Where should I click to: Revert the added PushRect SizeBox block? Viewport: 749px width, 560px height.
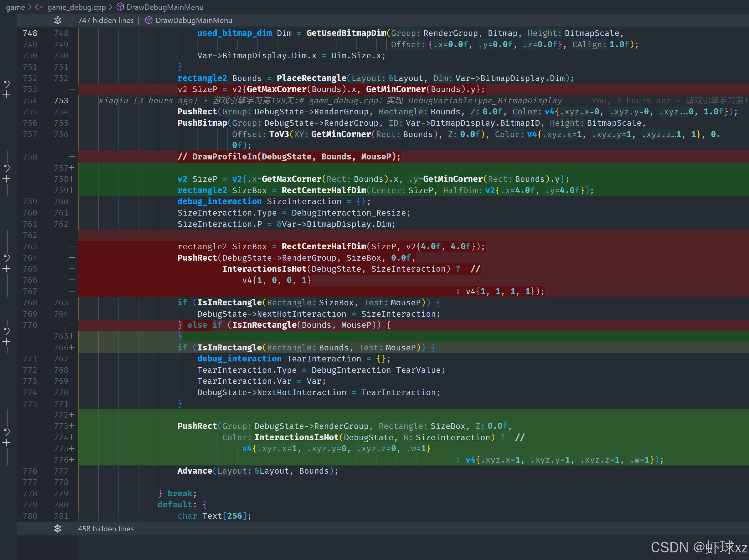click(6, 432)
